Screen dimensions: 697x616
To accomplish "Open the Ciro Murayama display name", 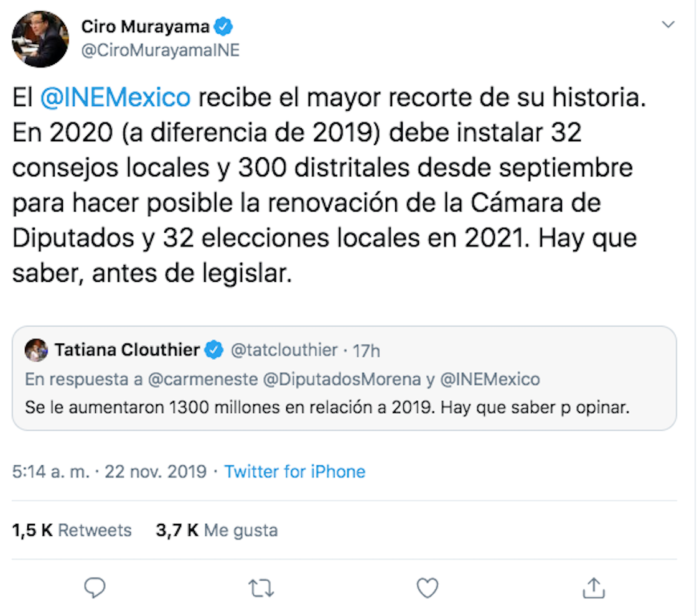I will (x=146, y=27).
